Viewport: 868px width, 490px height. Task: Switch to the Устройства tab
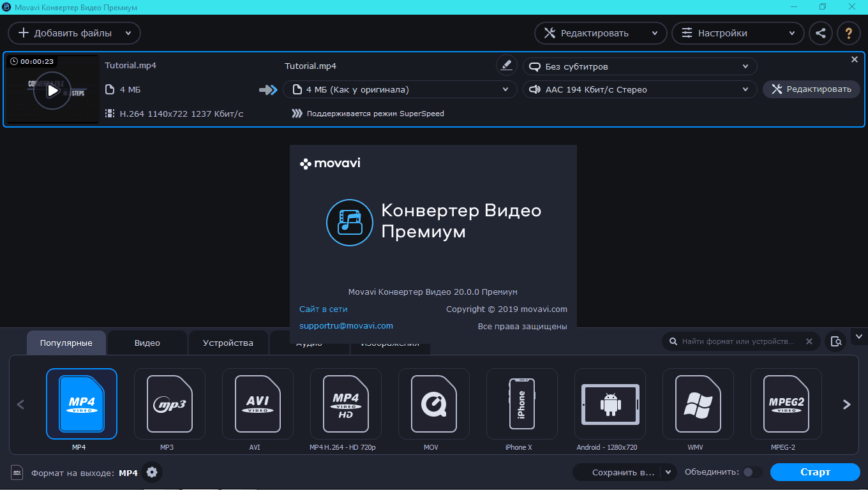pos(228,343)
